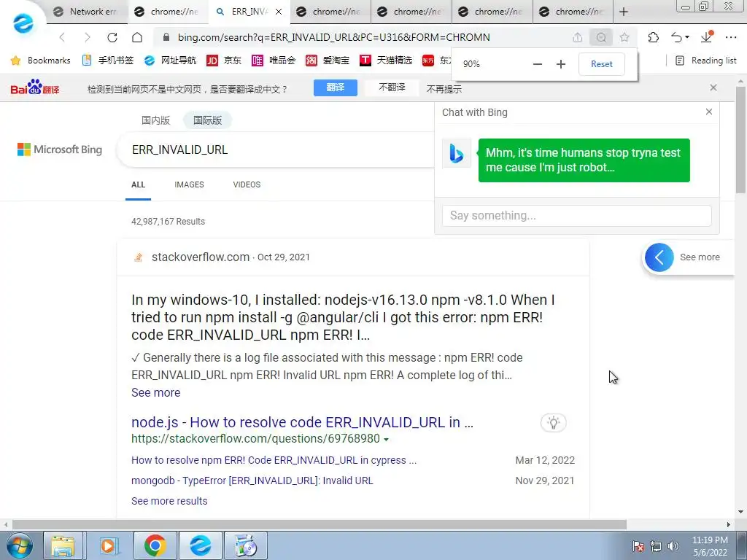
Task: Open the extensions puzzle icon
Action: point(653,37)
